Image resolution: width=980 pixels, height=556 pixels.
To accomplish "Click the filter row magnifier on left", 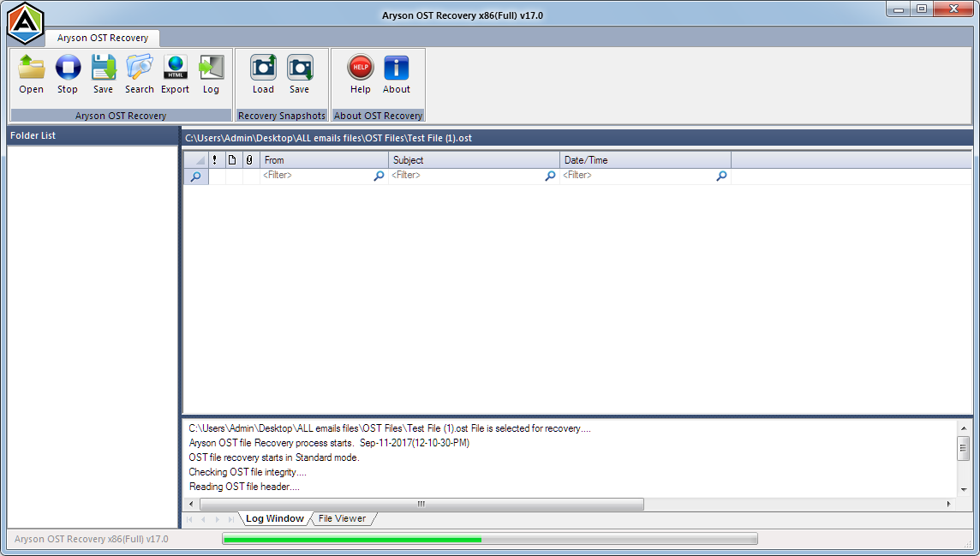I will (195, 176).
